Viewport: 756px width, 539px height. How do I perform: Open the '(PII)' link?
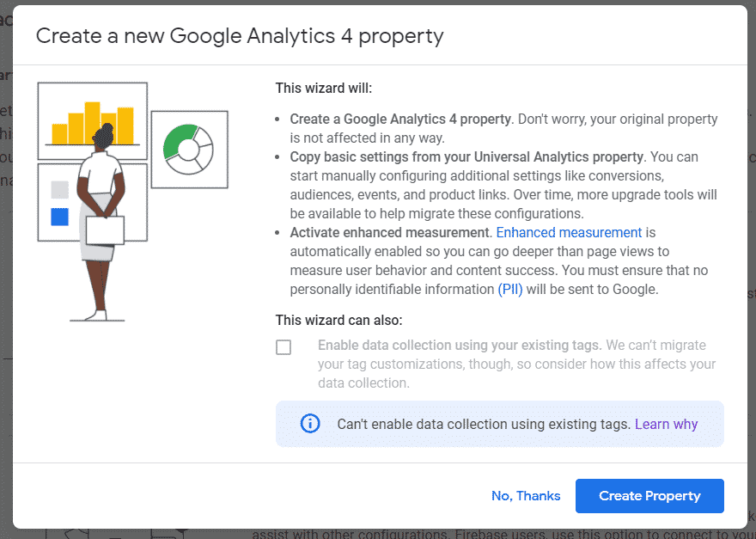509,289
